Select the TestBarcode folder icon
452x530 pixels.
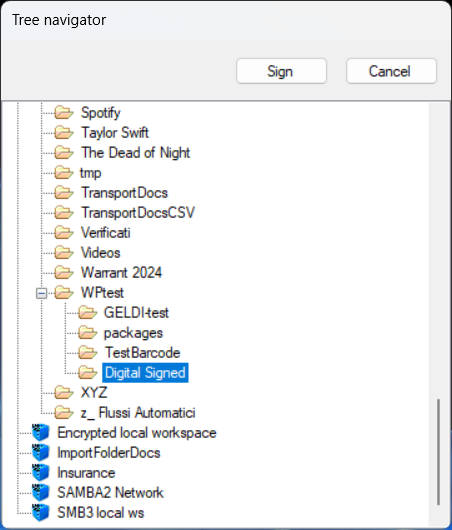point(88,353)
